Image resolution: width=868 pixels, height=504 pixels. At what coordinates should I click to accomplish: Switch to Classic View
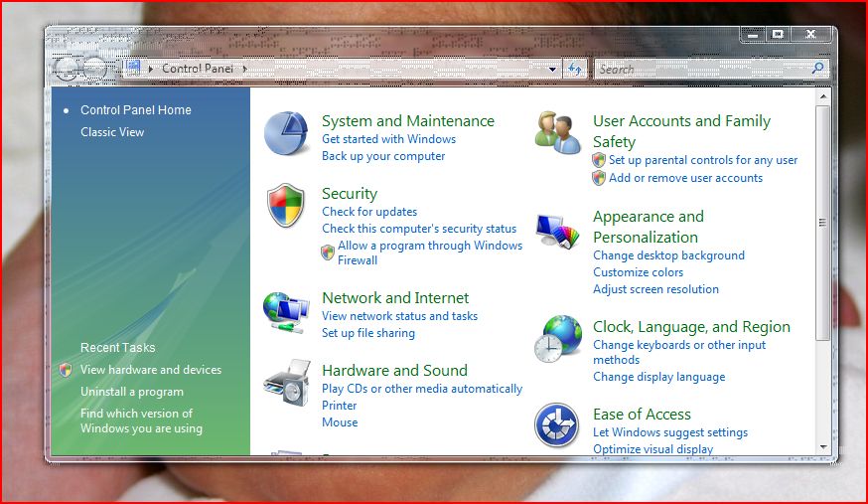click(112, 132)
